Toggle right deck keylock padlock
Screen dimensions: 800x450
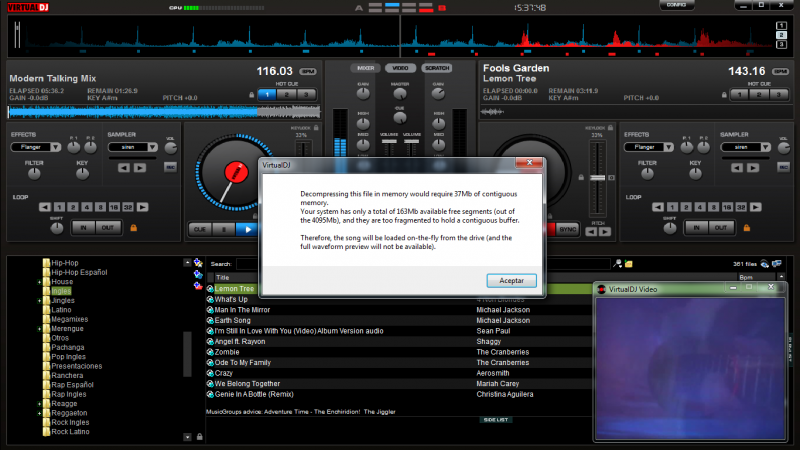click(x=610, y=128)
